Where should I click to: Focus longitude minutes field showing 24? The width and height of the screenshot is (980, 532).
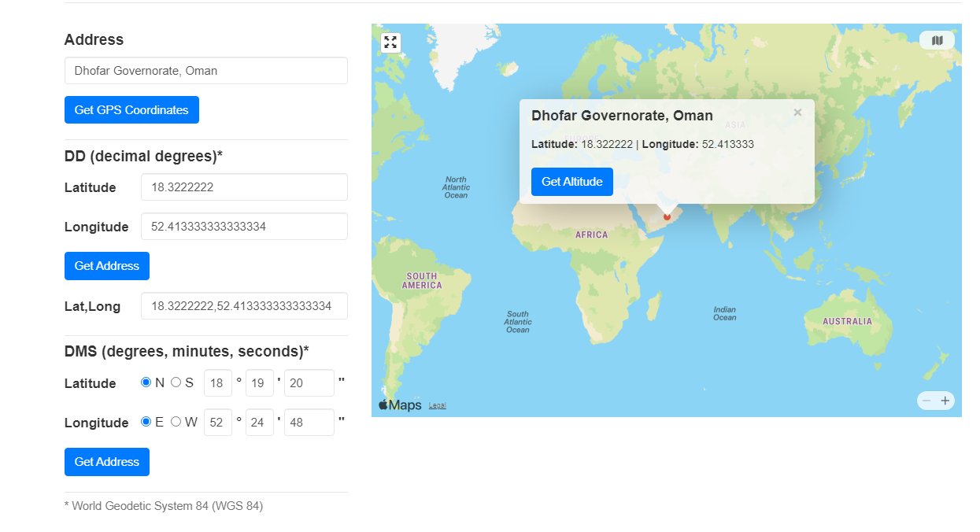(x=260, y=423)
